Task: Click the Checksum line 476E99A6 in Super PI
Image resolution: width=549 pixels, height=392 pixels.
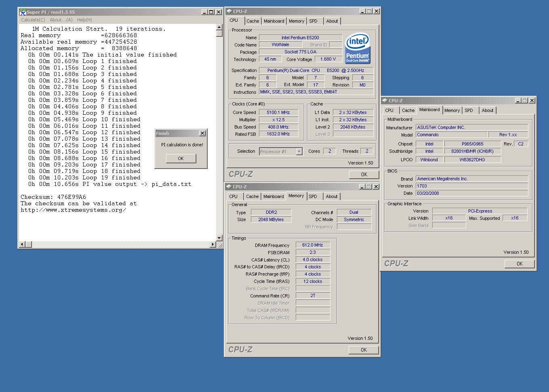Action: [53, 197]
